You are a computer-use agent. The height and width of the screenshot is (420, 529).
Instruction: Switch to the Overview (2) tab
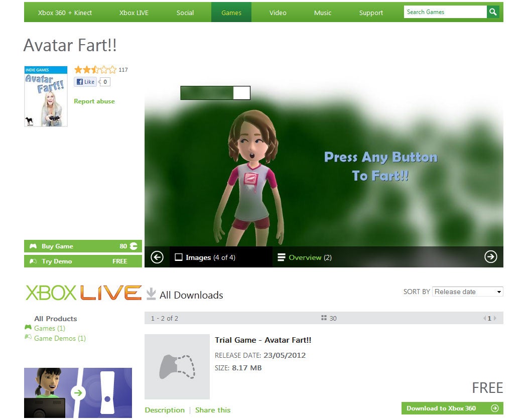tap(305, 257)
